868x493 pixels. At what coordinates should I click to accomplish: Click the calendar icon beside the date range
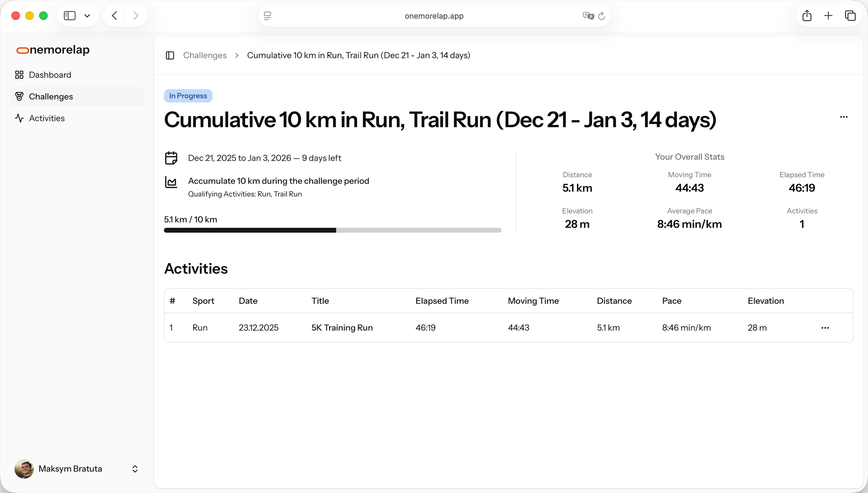pyautogui.click(x=171, y=158)
